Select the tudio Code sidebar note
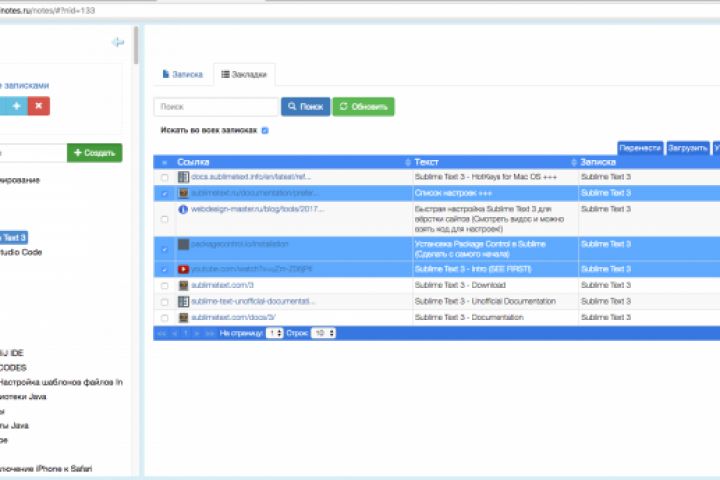Viewport: 720px width, 480px height. [x=21, y=252]
